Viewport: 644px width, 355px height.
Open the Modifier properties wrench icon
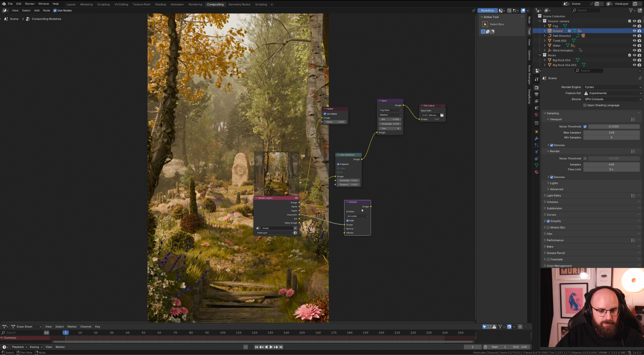pyautogui.click(x=536, y=138)
